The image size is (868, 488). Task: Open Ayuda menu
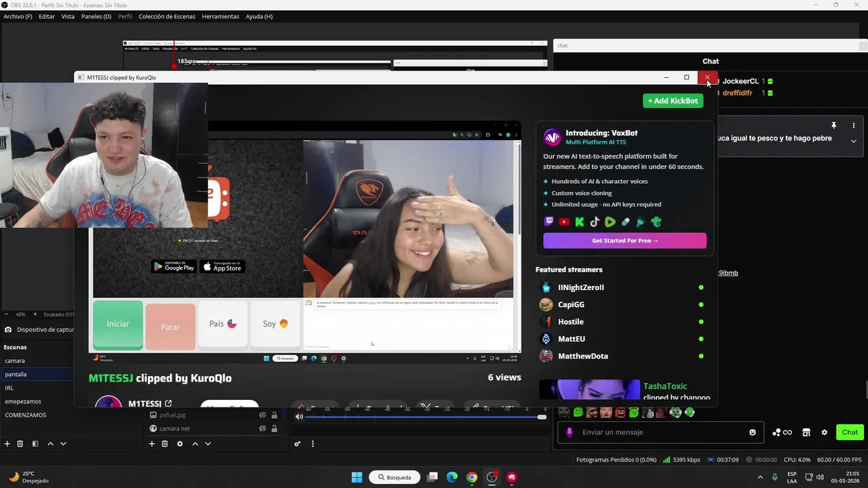259,16
